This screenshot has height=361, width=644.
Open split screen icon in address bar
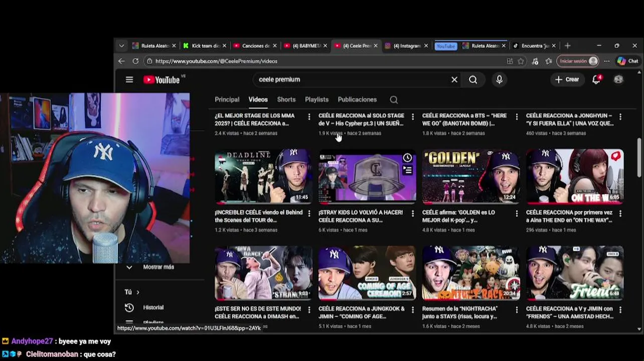(x=510, y=61)
